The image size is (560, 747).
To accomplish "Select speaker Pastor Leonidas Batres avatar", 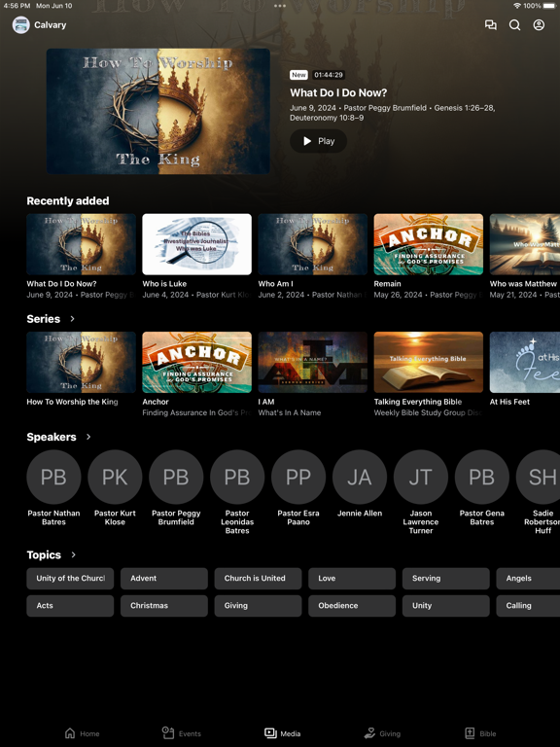I will [x=237, y=477].
